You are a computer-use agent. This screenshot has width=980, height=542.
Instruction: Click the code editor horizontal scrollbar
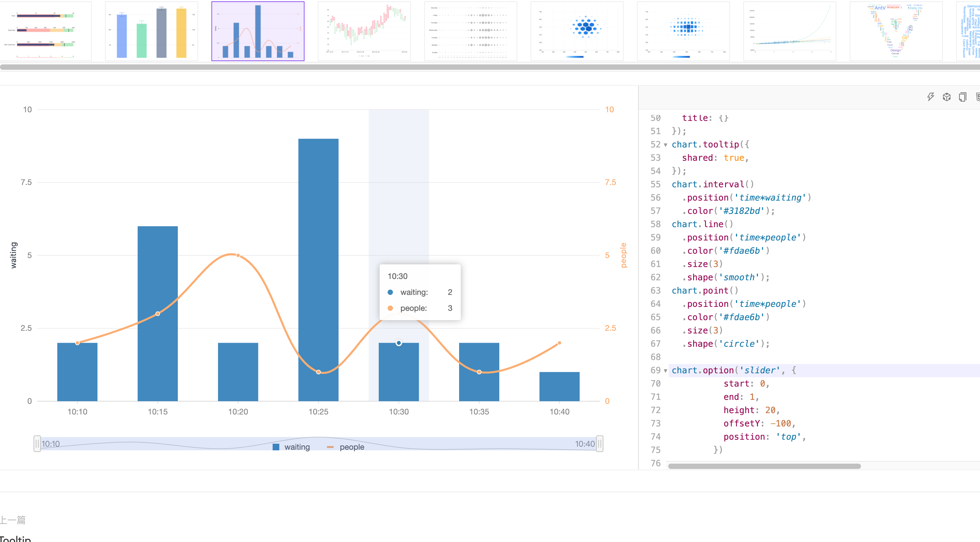click(x=764, y=466)
